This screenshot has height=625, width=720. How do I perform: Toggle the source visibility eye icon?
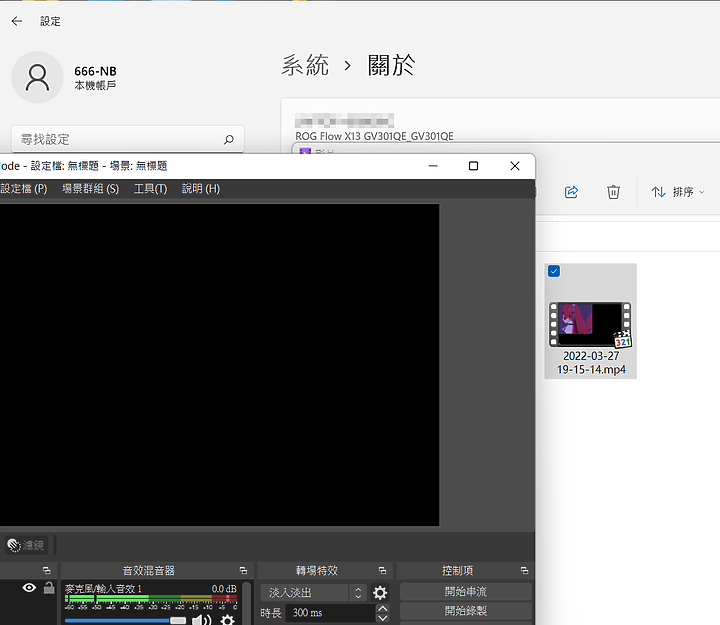click(29, 588)
